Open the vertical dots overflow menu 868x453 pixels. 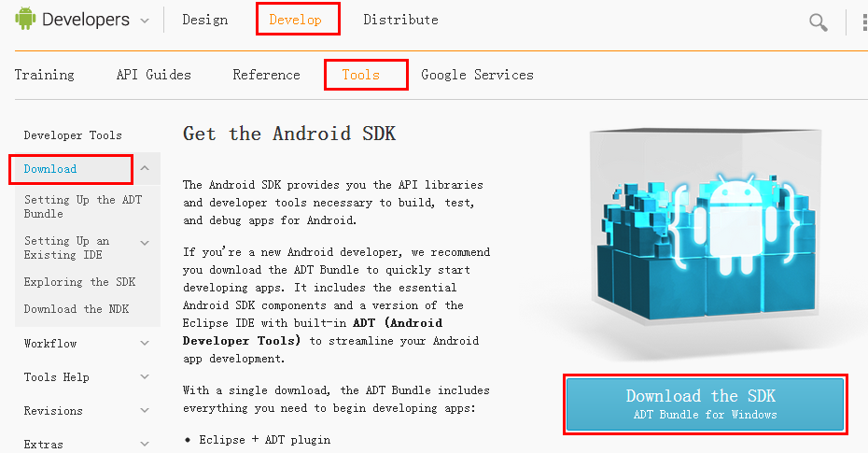(864, 22)
